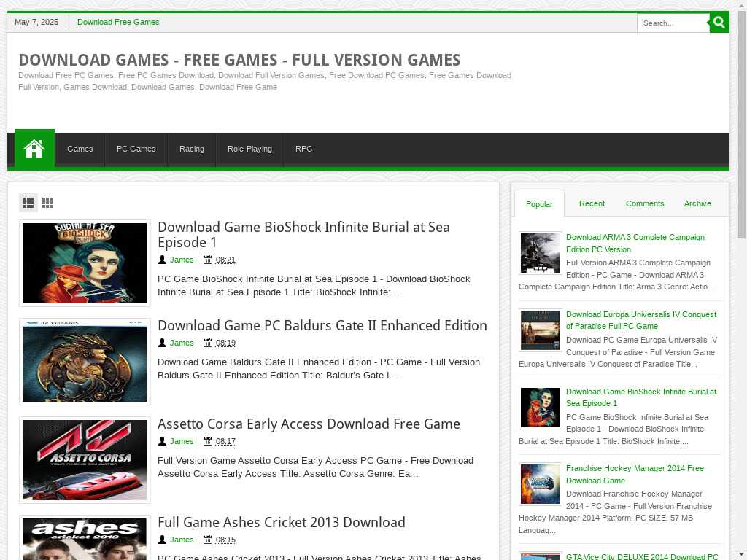The image size is (747, 560).
Task: Open sidebar Franchise Hockey Manager 2014 link
Action: coord(635,474)
